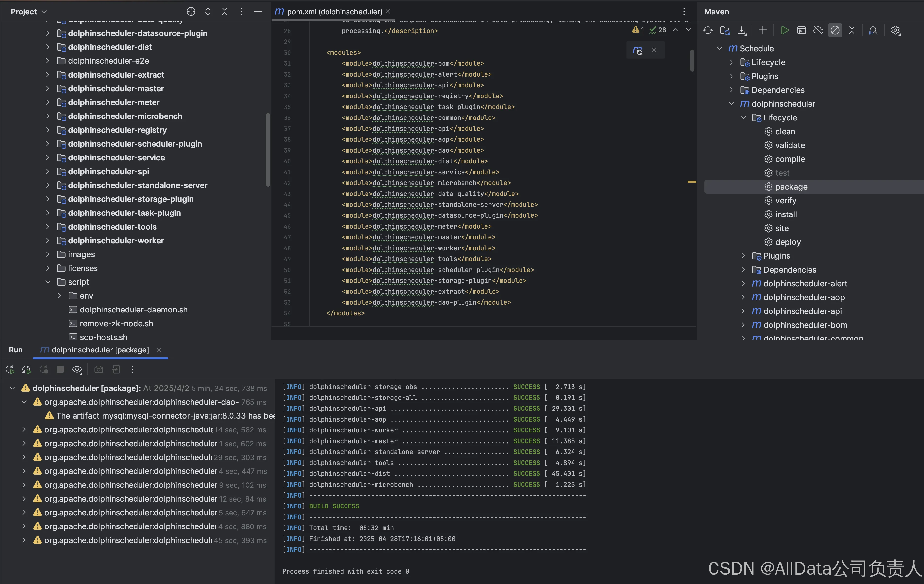Toggle the eye view filter in Run toolbar

[x=77, y=370]
